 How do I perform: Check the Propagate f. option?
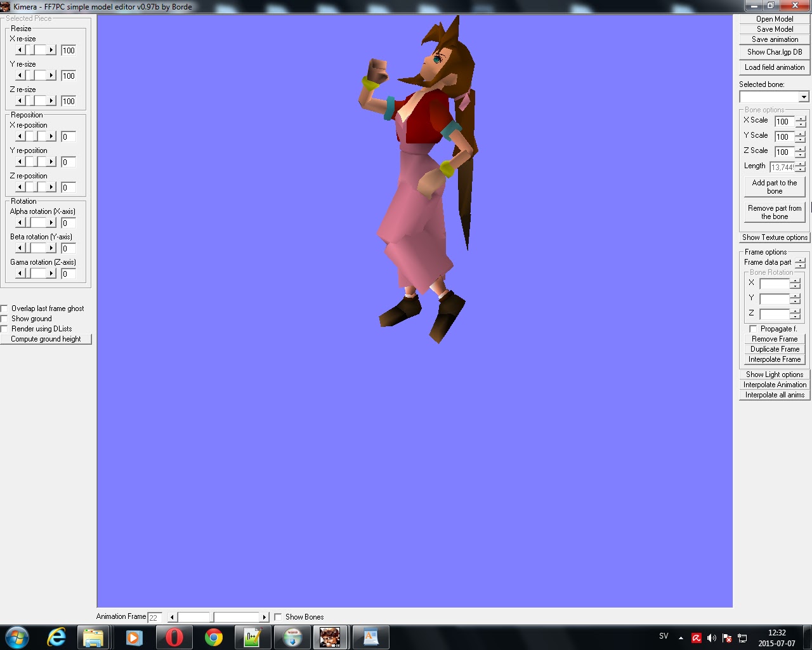[x=753, y=329]
